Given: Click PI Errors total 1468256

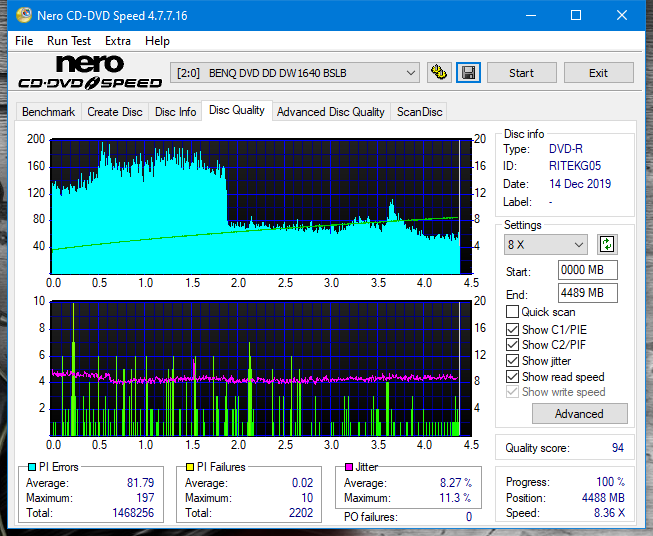Looking at the screenshot, I should [133, 513].
